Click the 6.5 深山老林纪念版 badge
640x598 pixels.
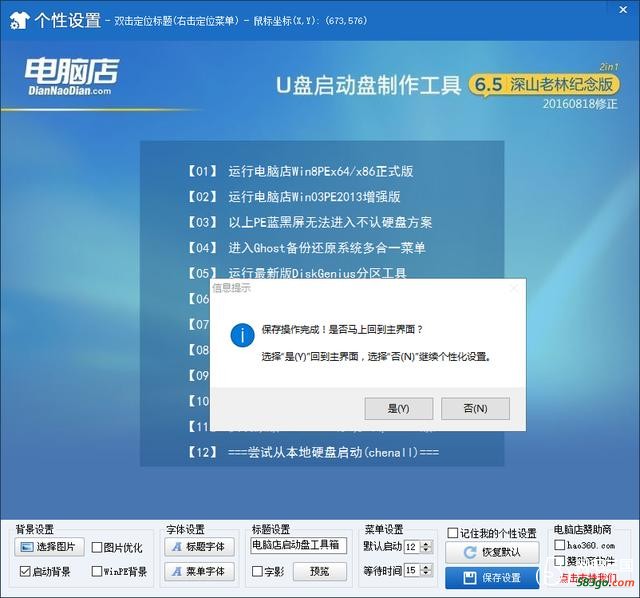pyautogui.click(x=544, y=85)
